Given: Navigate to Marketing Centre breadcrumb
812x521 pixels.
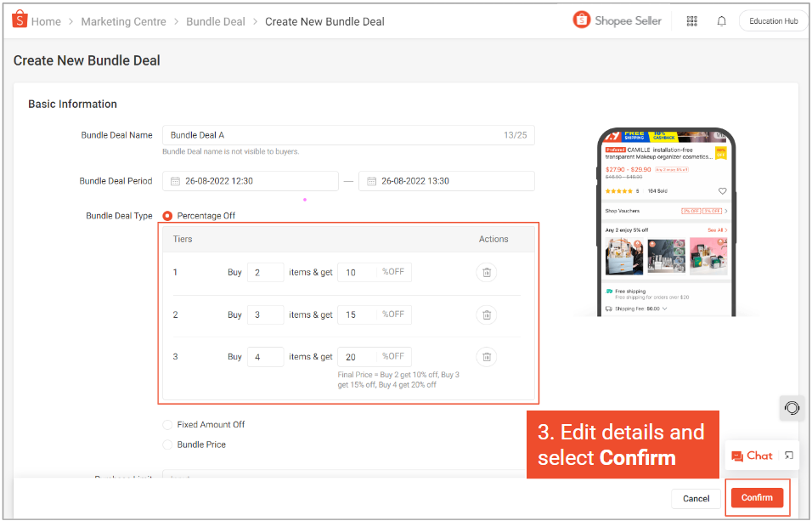Looking at the screenshot, I should [123, 21].
